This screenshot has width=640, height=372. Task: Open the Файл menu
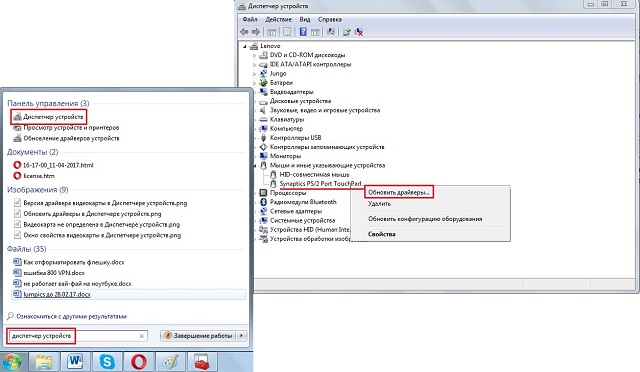250,19
